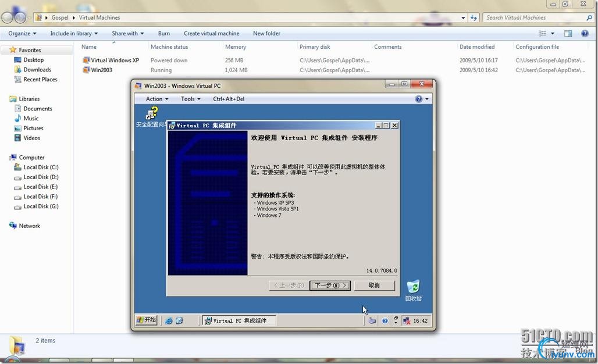
Task: Select the Favorites header in sidebar
Action: tap(30, 50)
